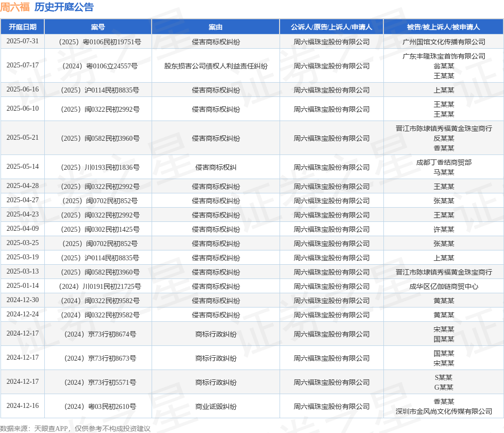Select the 公诉人/原告/上诉人/申请人 column header

331,27
